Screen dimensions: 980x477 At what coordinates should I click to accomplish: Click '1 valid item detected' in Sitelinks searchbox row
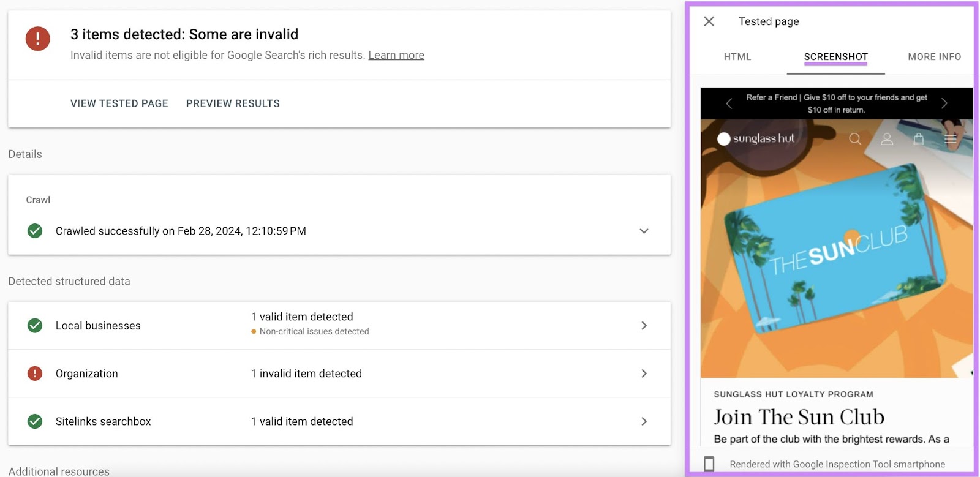coord(302,421)
